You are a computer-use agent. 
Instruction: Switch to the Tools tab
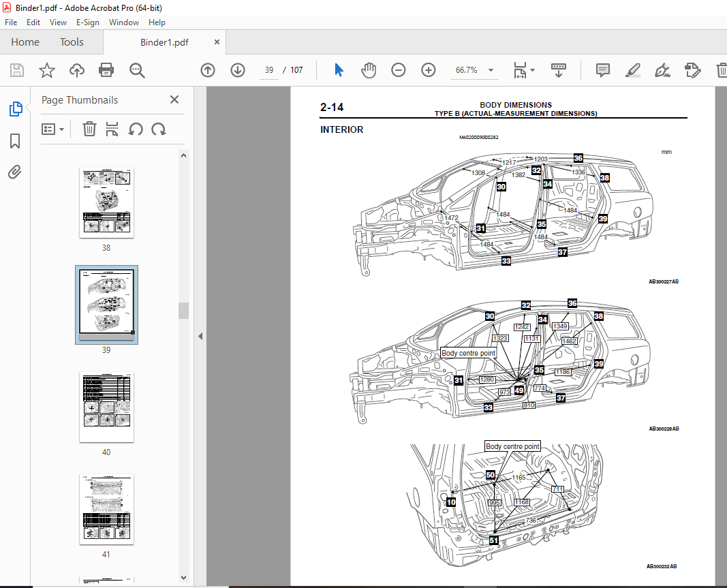(72, 42)
